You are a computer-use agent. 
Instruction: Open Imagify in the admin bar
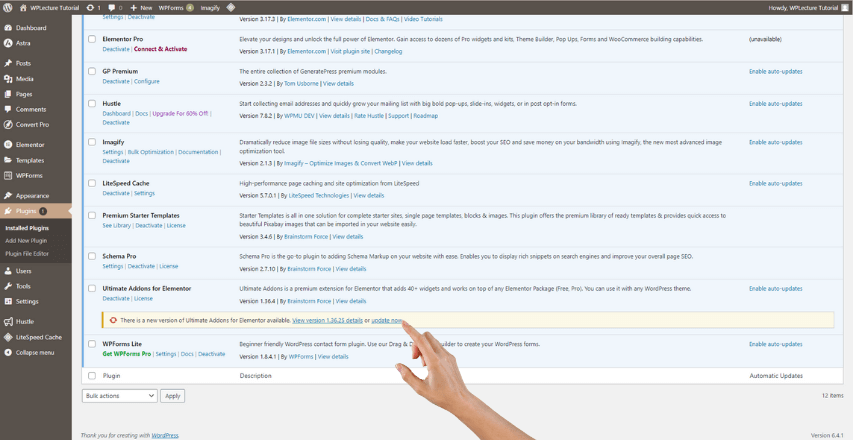210,8
